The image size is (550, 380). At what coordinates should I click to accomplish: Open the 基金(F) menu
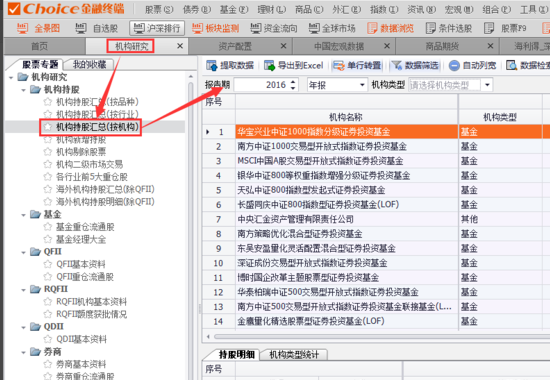234,9
